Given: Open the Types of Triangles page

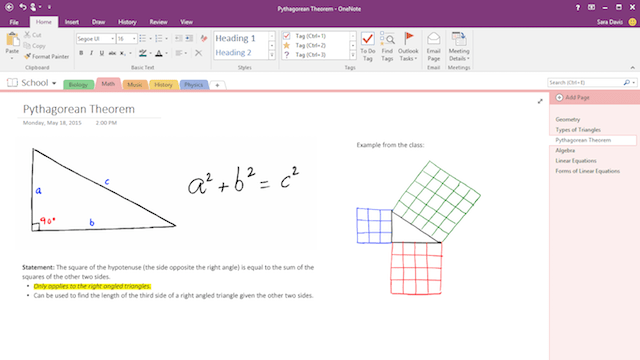Looking at the screenshot, I should 578,130.
